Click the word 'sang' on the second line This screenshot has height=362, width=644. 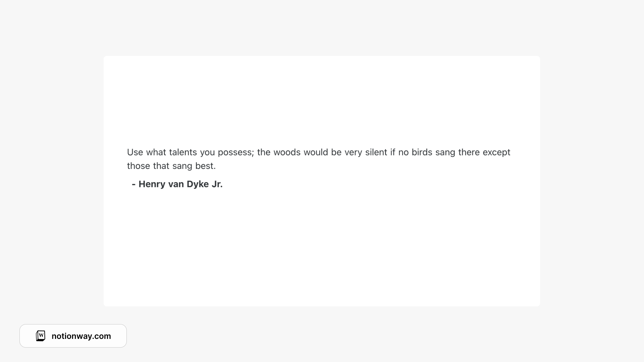point(182,166)
